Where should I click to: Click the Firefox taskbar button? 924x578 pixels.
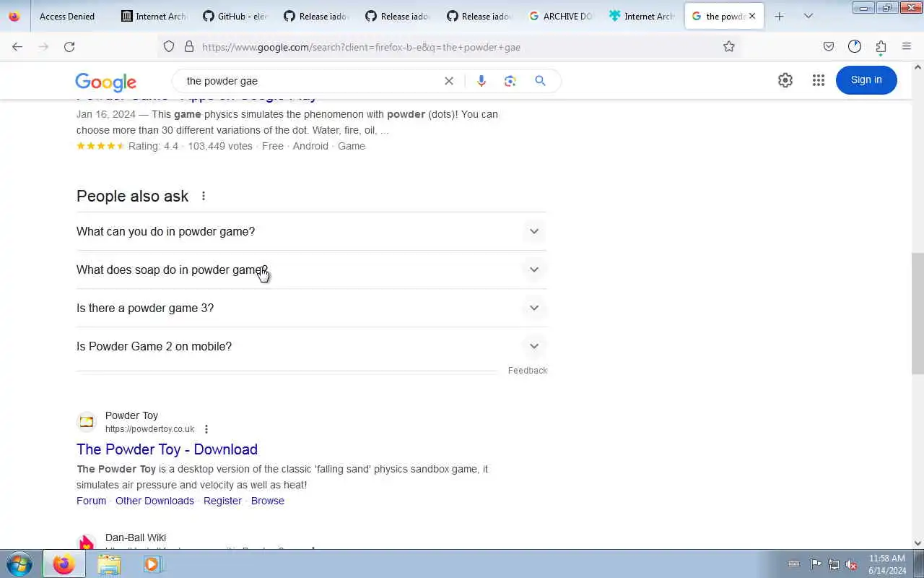coord(64,564)
